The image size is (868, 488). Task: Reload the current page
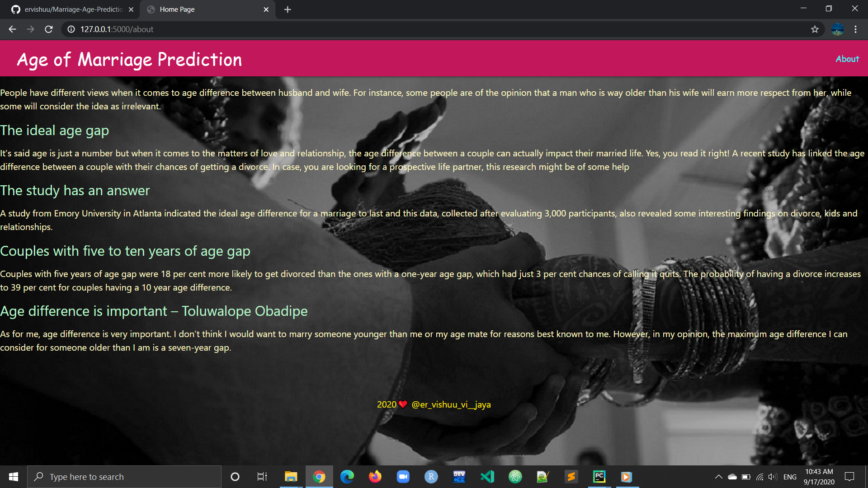pyautogui.click(x=48, y=29)
